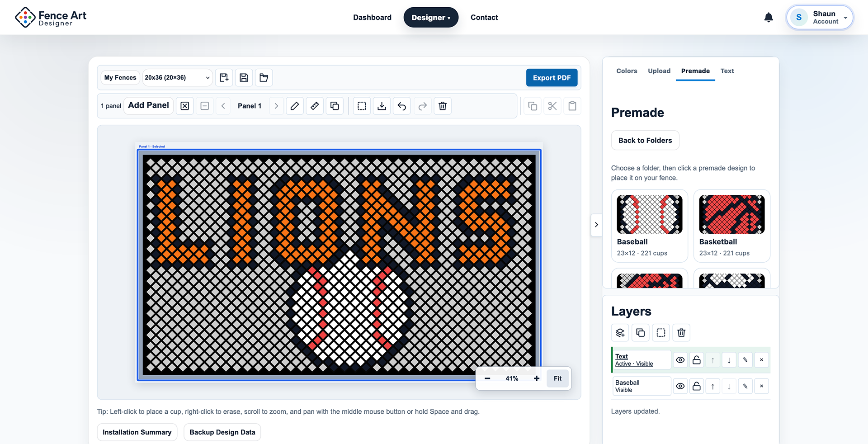Open the notifications bell
This screenshot has width=868, height=444.
click(769, 17)
